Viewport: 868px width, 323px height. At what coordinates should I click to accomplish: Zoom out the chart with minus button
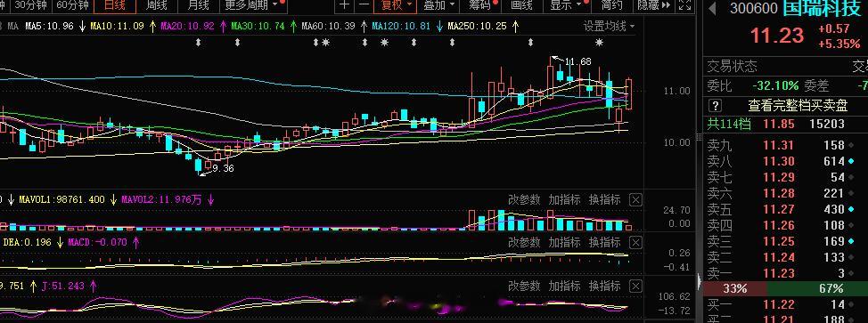364,5
